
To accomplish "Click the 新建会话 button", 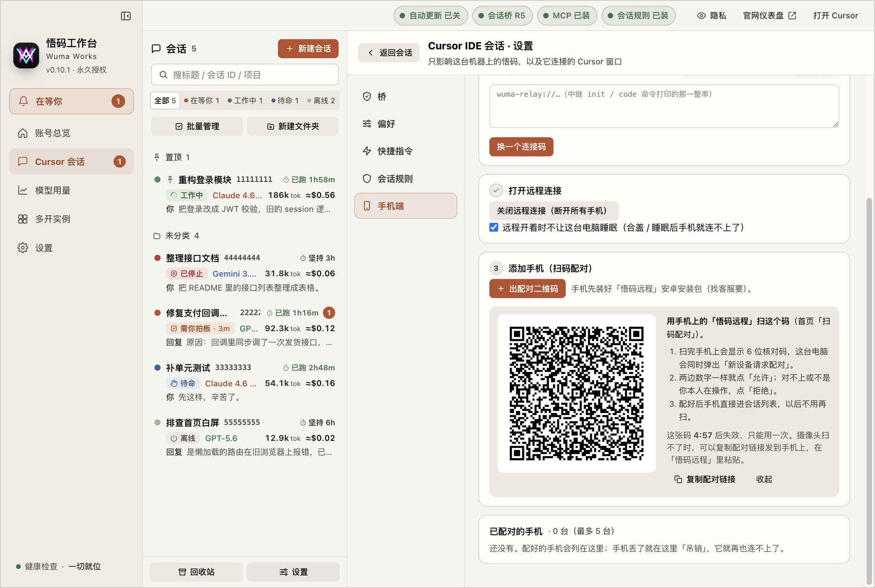I will (308, 48).
